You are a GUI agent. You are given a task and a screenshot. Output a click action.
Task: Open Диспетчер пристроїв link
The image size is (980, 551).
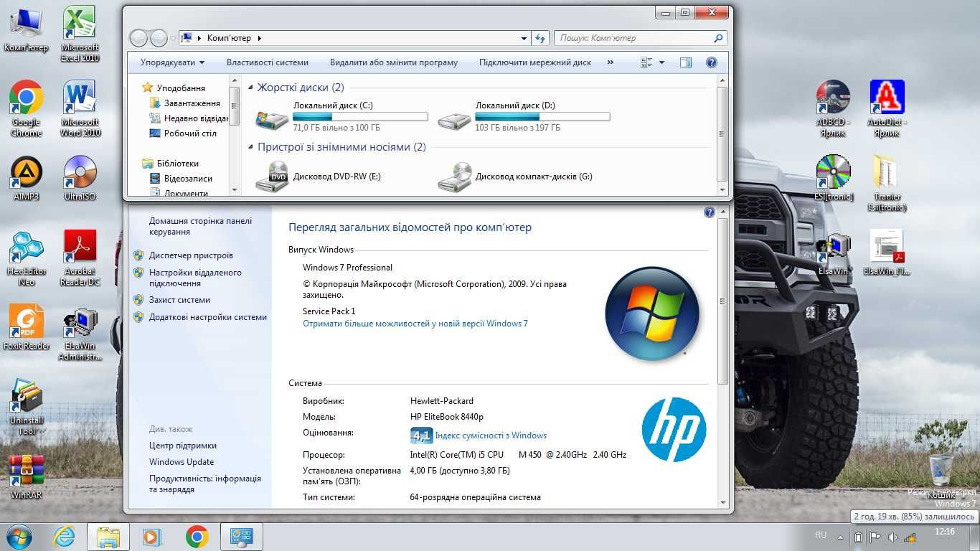(x=191, y=255)
